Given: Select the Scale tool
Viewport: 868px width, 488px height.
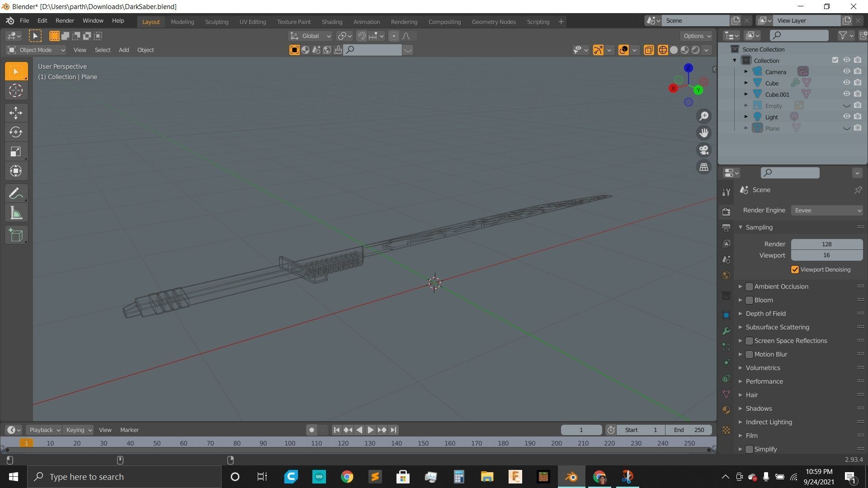Looking at the screenshot, I should pyautogui.click(x=16, y=152).
